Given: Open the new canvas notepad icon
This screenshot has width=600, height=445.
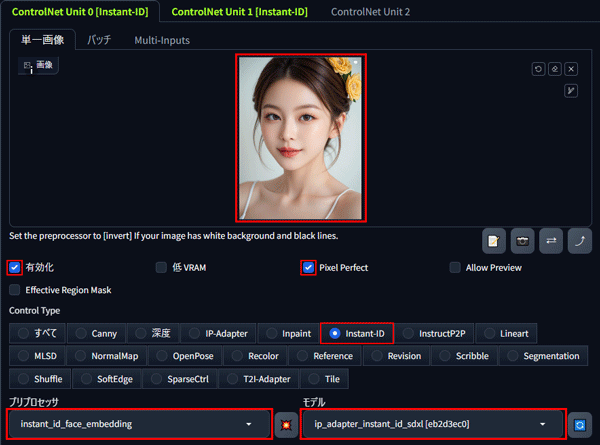Looking at the screenshot, I should point(494,241).
